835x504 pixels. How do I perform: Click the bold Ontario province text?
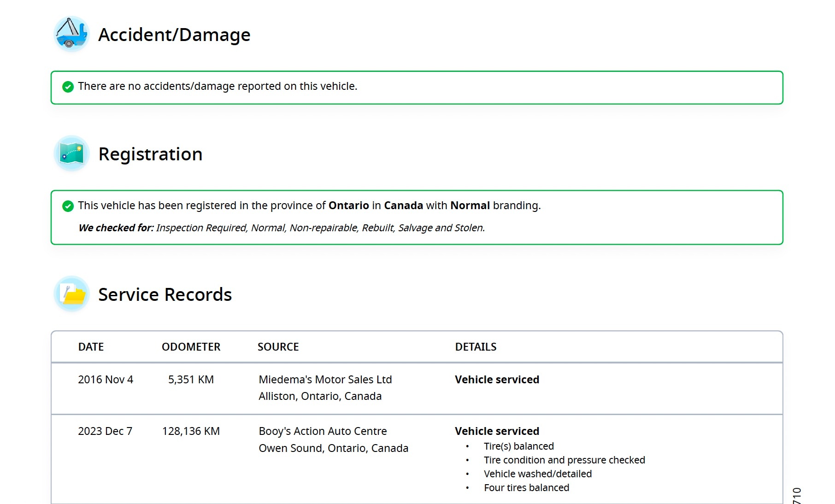click(348, 205)
